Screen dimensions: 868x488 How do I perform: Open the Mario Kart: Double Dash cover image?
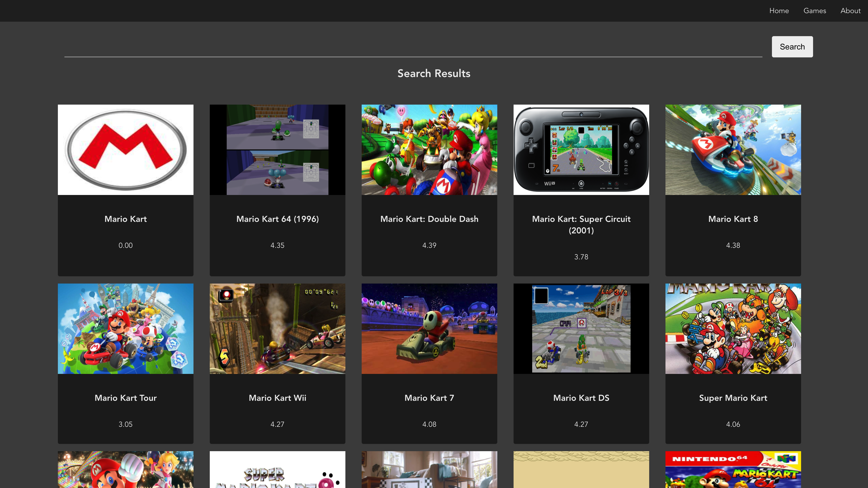[429, 150]
